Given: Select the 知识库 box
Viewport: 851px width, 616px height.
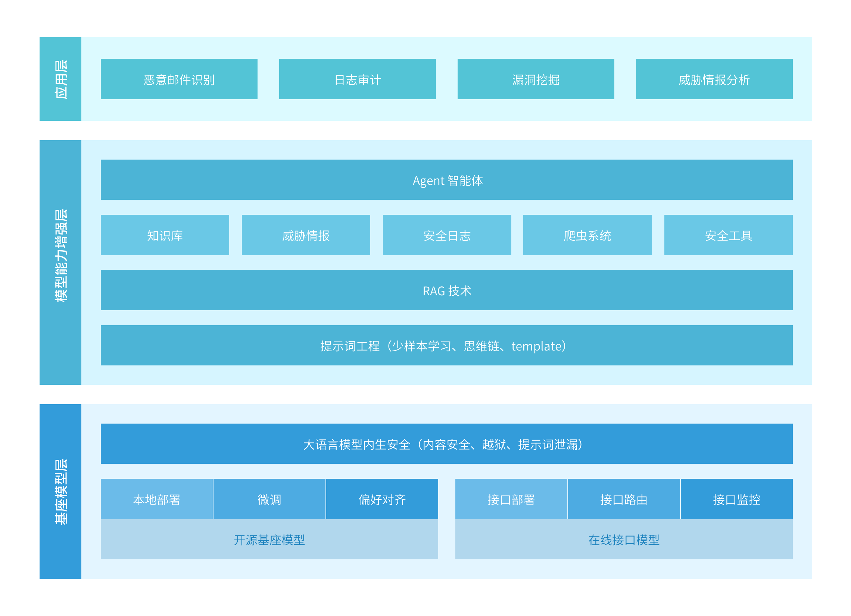Looking at the screenshot, I should point(165,235).
